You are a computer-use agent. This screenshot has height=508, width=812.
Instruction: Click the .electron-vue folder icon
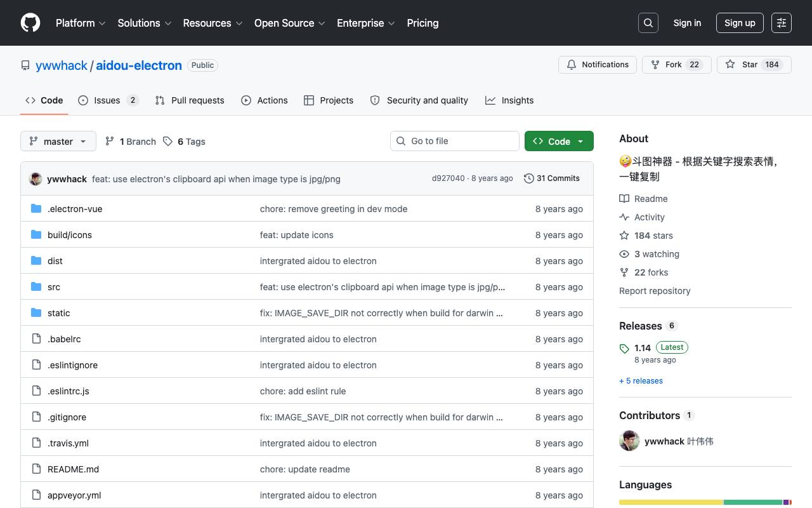[36, 209]
